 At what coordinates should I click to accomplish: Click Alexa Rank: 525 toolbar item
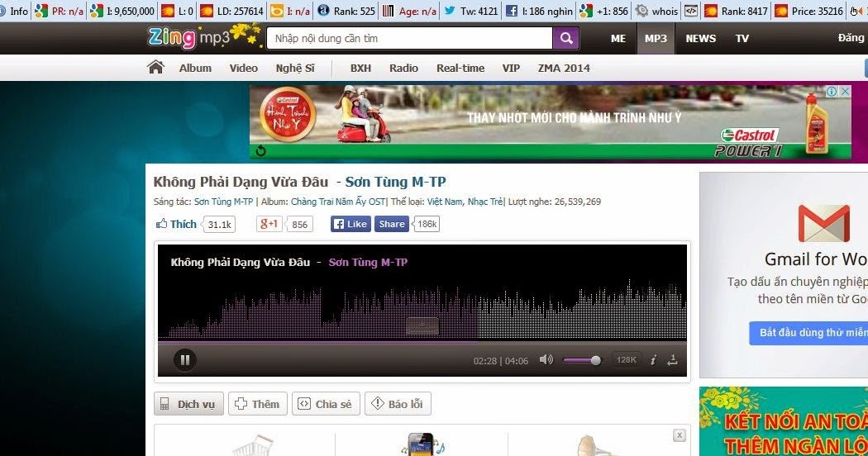(x=346, y=11)
